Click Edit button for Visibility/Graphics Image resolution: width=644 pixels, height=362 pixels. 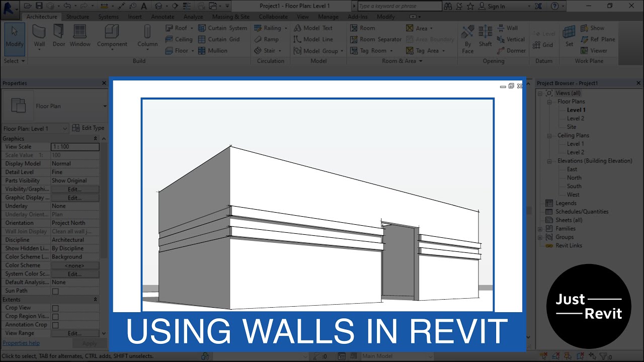(x=75, y=189)
